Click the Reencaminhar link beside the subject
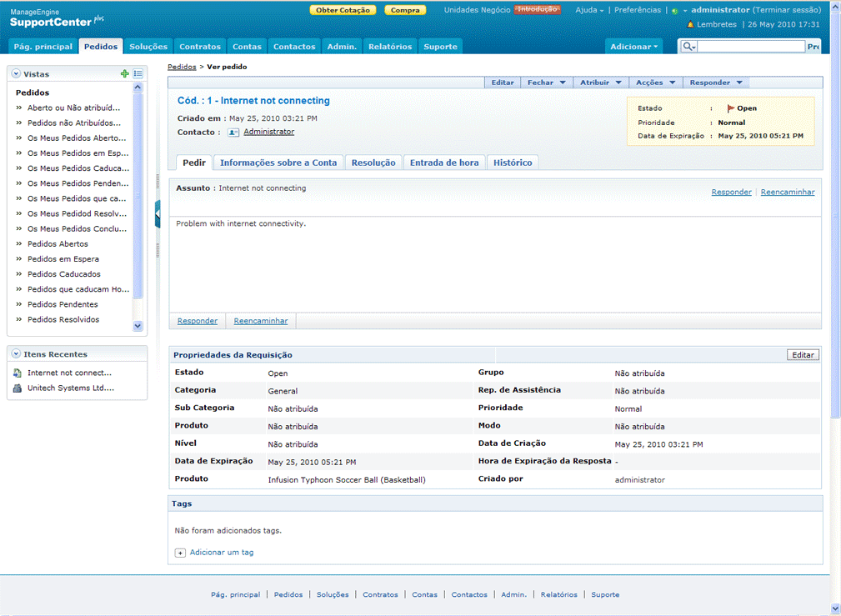The image size is (841, 616). point(788,192)
